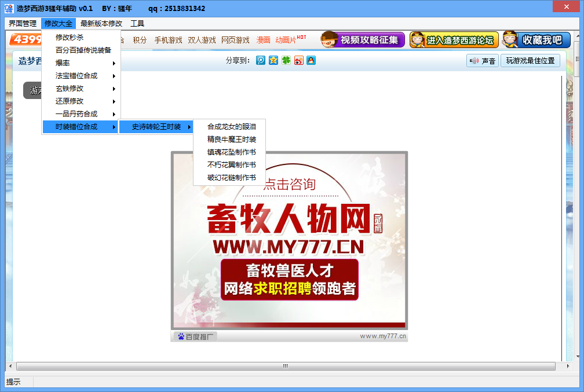Screen dimensions: 584x392
Task: Open 网页游戏 link
Action: point(235,40)
